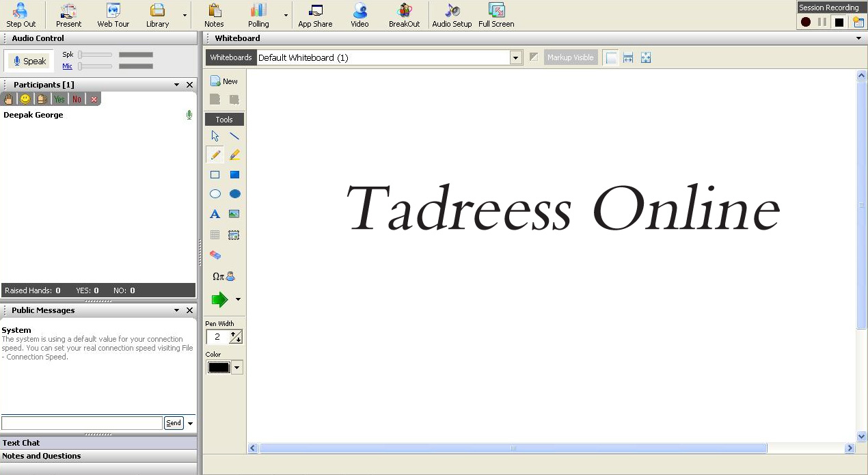
Task: Toggle the applause status icon
Action: click(42, 99)
